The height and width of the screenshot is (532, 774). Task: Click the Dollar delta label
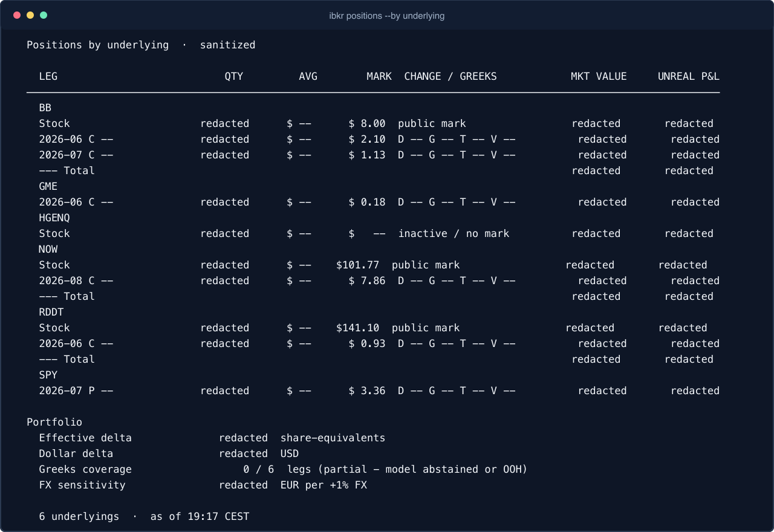pos(76,453)
